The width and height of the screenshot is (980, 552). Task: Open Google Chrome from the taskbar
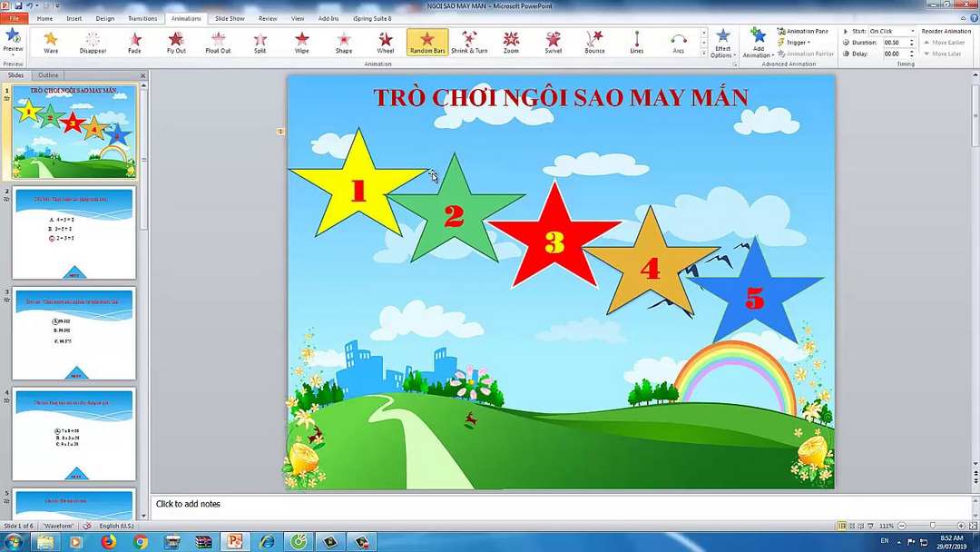pos(140,541)
